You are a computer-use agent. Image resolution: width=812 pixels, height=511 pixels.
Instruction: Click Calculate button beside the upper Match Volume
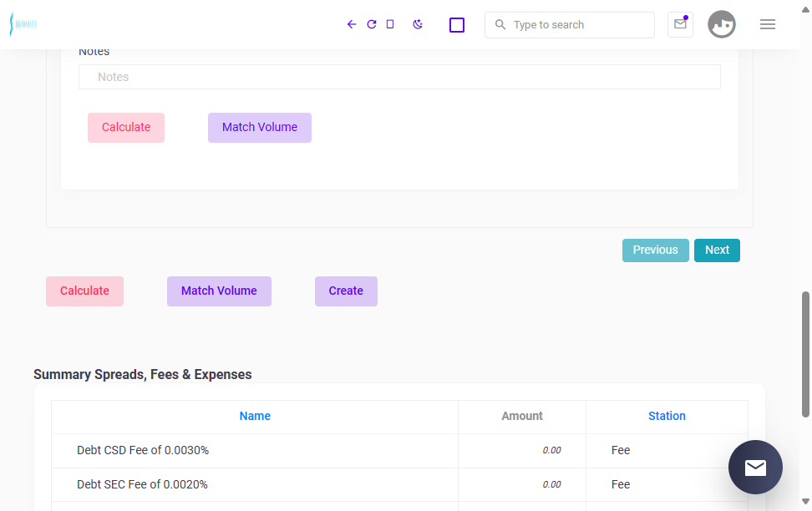point(126,128)
